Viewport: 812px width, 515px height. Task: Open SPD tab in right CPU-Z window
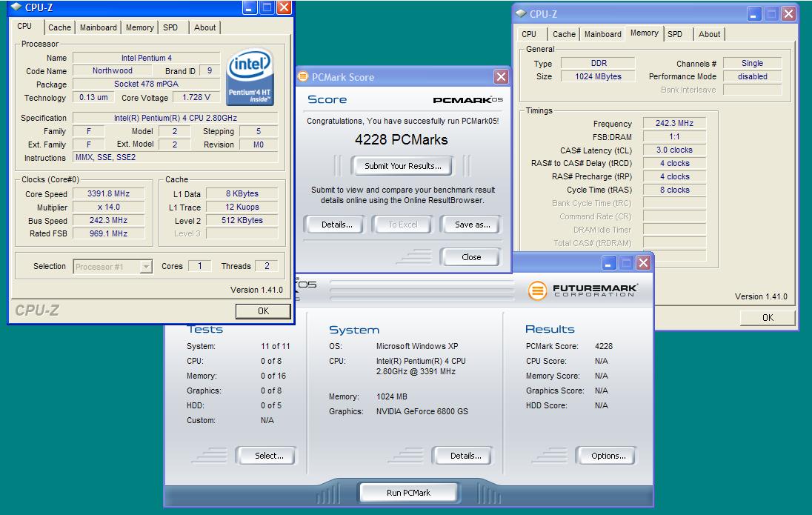675,34
